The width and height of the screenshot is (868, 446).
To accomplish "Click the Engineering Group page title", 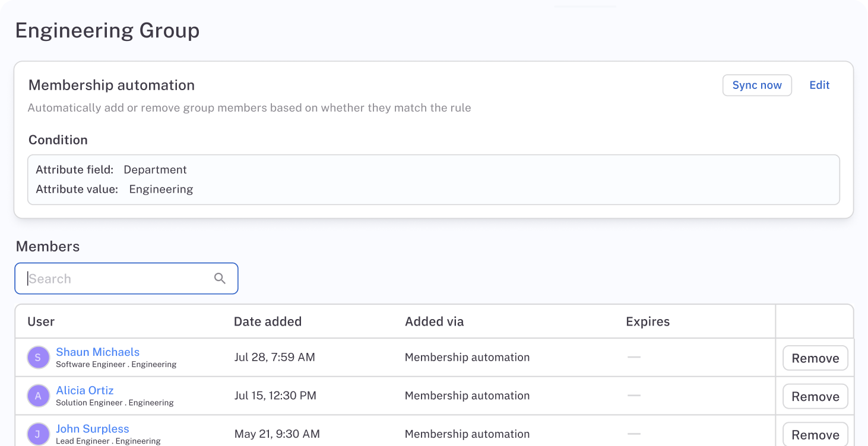I will click(x=107, y=30).
